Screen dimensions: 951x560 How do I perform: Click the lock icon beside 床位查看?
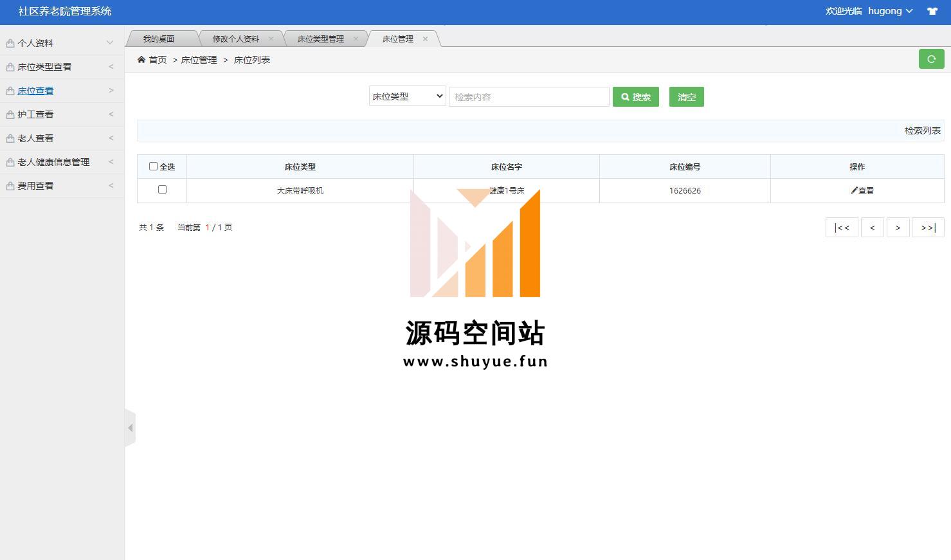point(10,91)
